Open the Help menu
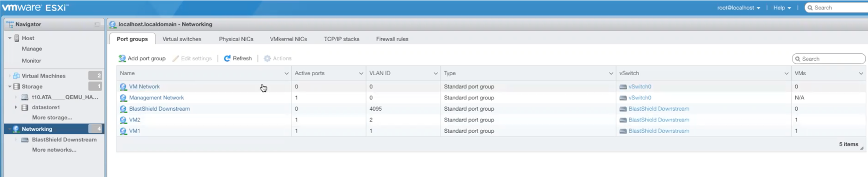 click(782, 8)
